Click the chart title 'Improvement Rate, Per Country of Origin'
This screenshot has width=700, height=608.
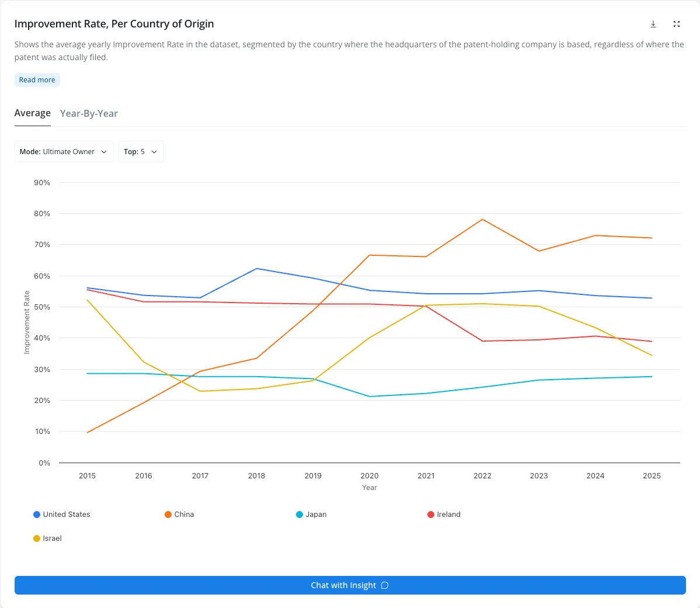click(114, 24)
